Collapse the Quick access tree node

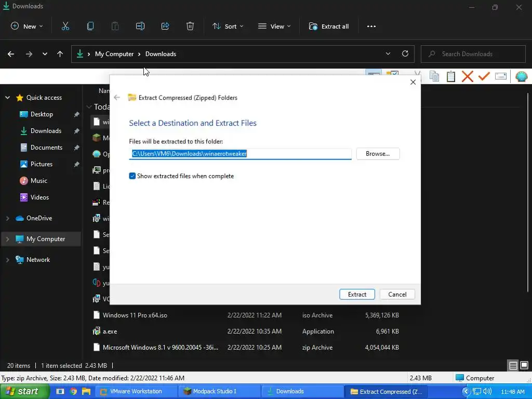(7, 97)
